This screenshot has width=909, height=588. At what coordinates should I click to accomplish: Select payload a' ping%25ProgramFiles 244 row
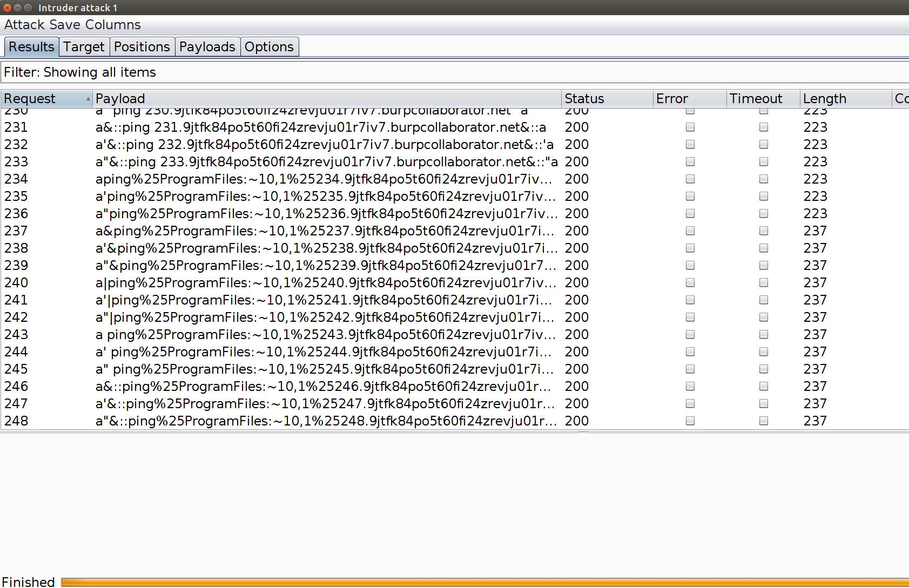click(324, 352)
